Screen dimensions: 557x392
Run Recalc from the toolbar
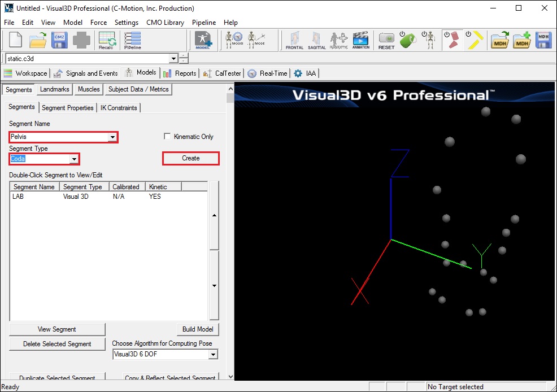pyautogui.click(x=107, y=40)
